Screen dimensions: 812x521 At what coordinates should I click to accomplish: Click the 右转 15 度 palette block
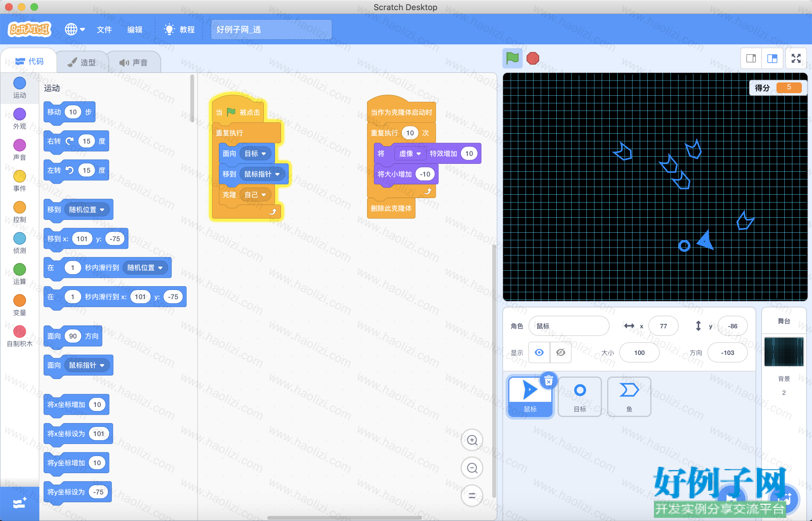[76, 141]
